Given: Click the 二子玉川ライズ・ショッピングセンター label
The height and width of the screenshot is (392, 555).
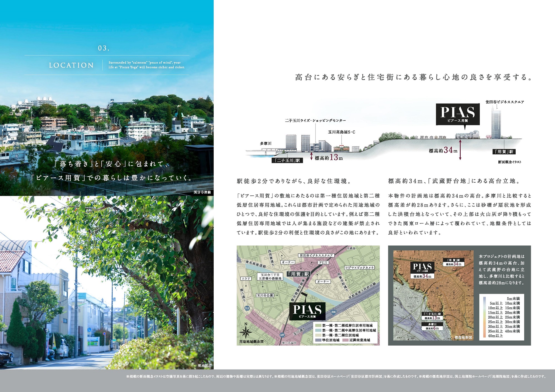Looking at the screenshot, I should pos(315,120).
